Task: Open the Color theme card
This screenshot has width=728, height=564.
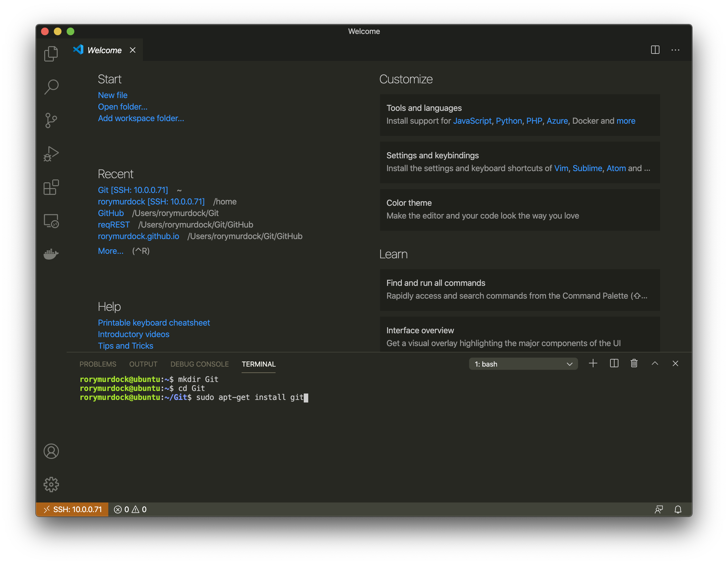Action: (520, 210)
